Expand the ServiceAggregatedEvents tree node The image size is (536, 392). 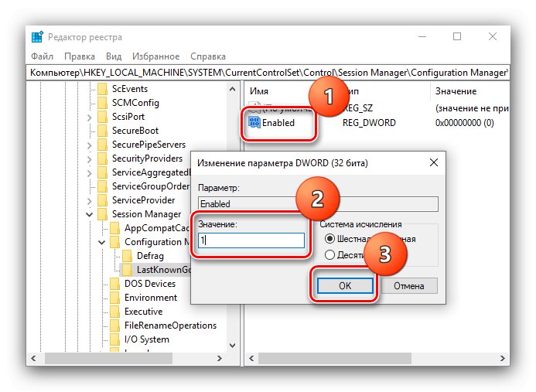click(x=90, y=173)
